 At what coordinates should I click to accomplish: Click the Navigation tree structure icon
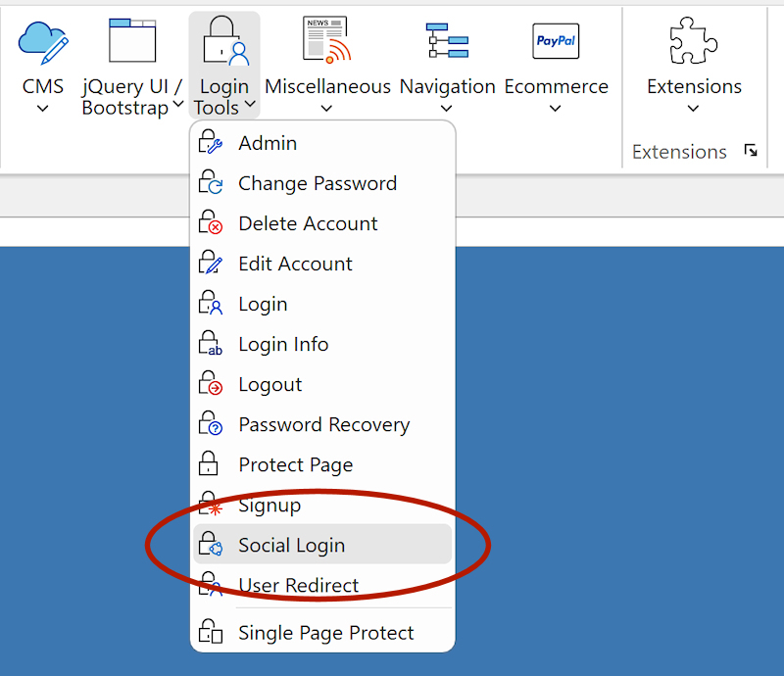coord(447,41)
